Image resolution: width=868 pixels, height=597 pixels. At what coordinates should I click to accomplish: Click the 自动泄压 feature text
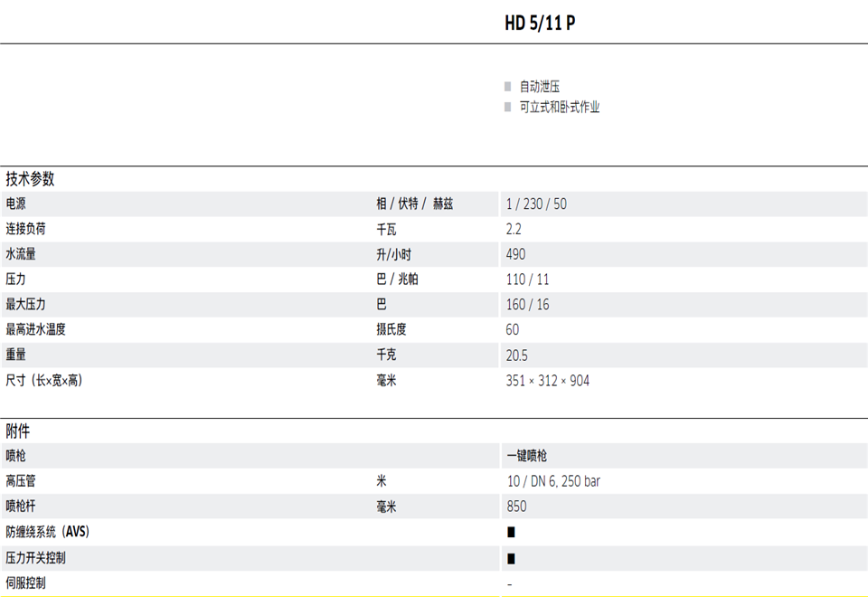click(x=539, y=87)
